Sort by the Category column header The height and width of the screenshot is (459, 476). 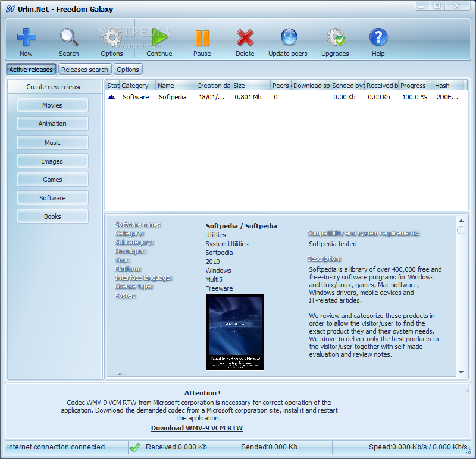[138, 86]
